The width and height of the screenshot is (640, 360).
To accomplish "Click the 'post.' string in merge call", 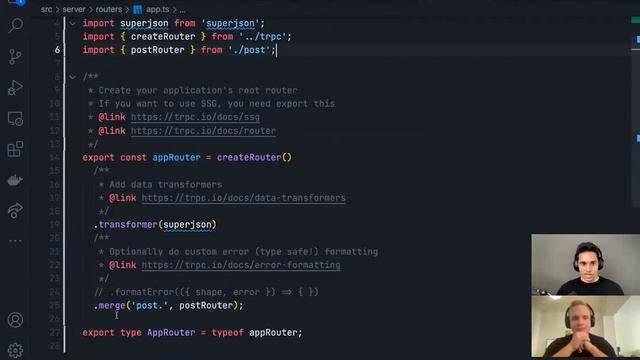I will click(x=149, y=306).
